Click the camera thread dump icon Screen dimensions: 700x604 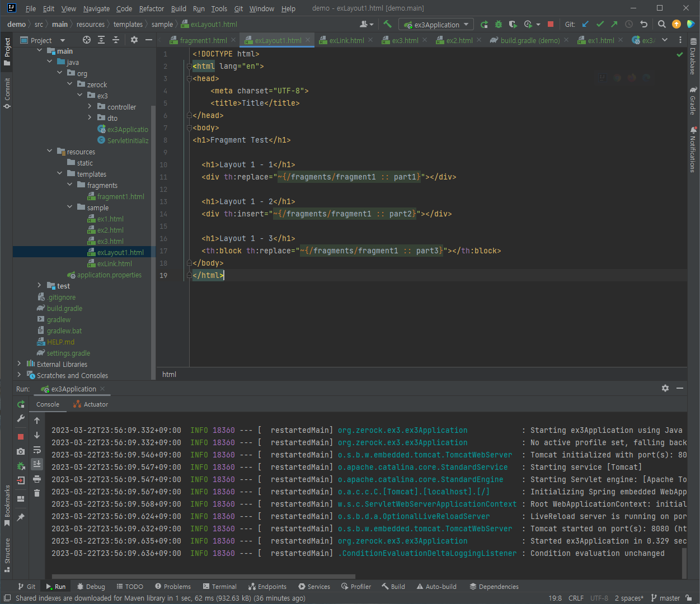click(x=21, y=451)
